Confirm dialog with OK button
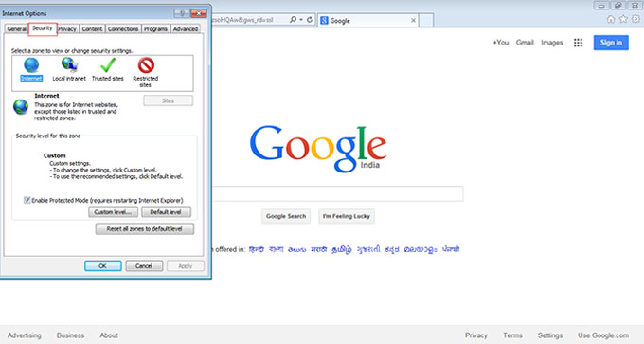The height and width of the screenshot is (344, 644). coord(102,266)
